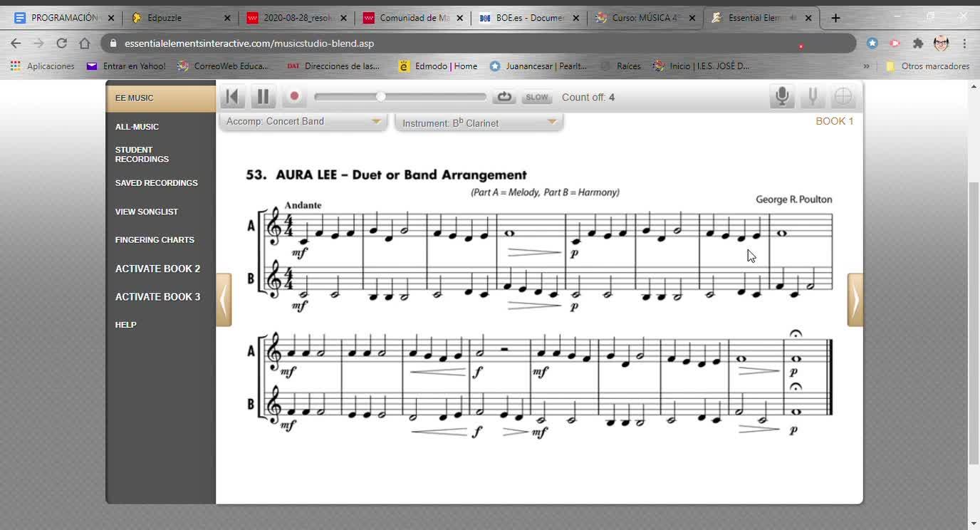Open the Inicio | I.E.S. JOSÉ D bookmark
The width and height of the screenshot is (980, 530).
coord(701,66)
